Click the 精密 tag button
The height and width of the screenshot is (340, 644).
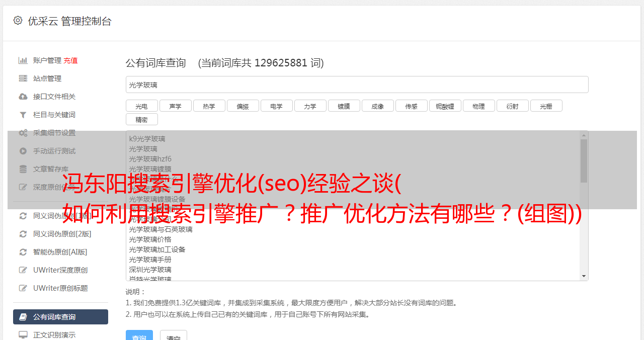click(x=142, y=119)
